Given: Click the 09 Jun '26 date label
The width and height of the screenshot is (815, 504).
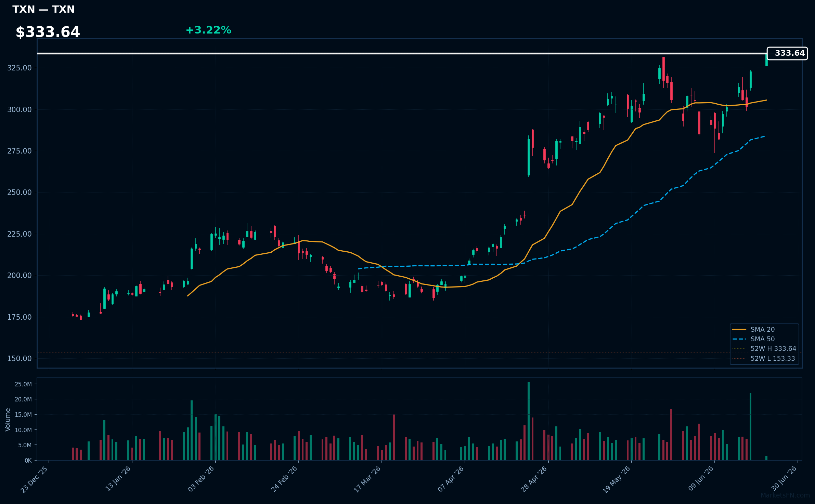Looking at the screenshot, I should click(701, 479).
